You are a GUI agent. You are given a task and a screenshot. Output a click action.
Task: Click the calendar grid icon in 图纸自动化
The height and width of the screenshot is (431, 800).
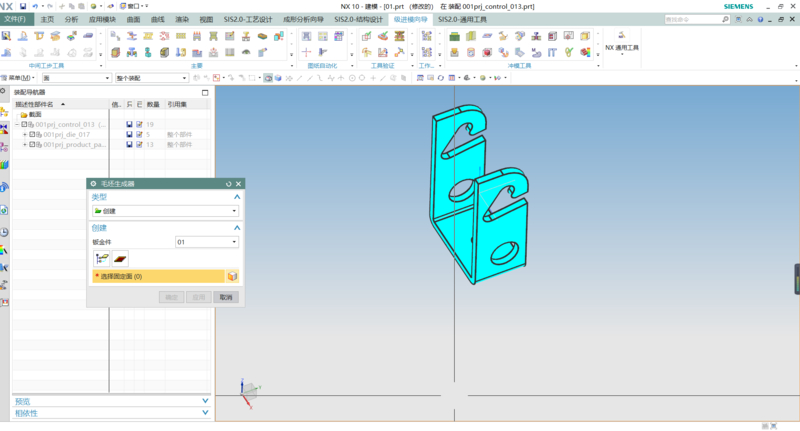pyautogui.click(x=339, y=36)
